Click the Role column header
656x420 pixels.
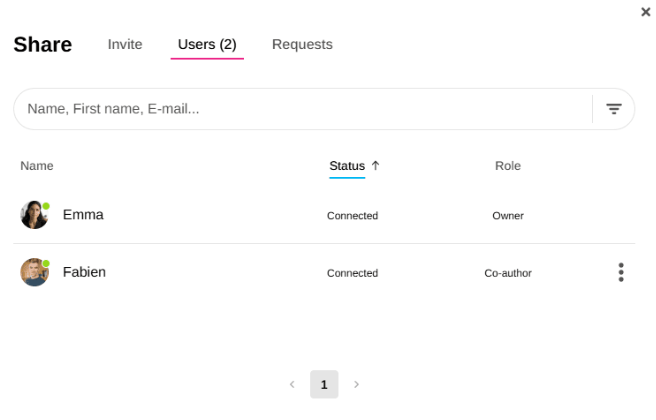[507, 165]
